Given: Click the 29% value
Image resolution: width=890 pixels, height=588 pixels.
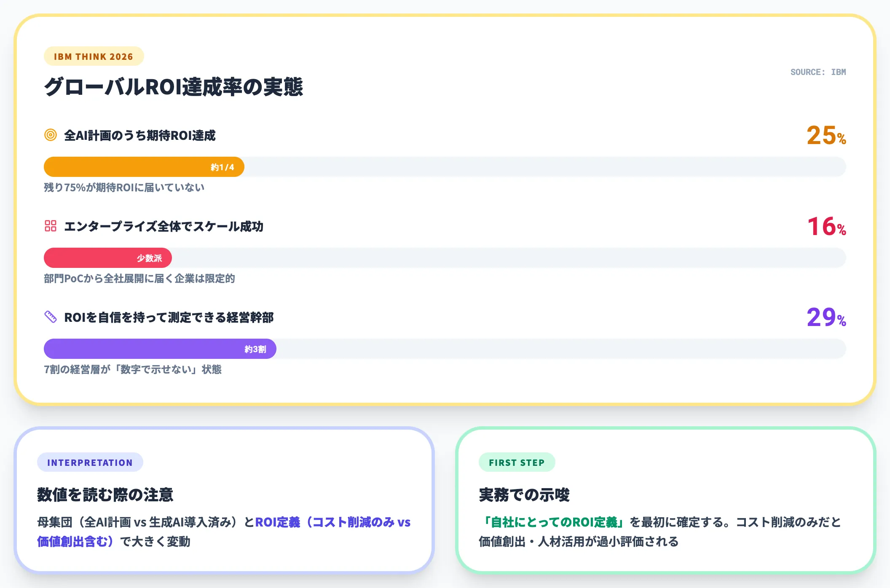Looking at the screenshot, I should pos(826,317).
